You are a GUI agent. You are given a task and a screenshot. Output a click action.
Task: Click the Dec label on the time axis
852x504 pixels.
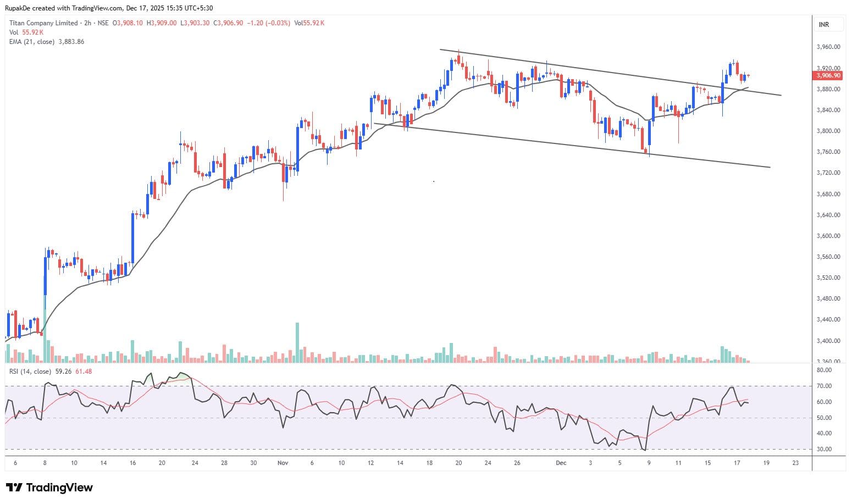point(561,463)
